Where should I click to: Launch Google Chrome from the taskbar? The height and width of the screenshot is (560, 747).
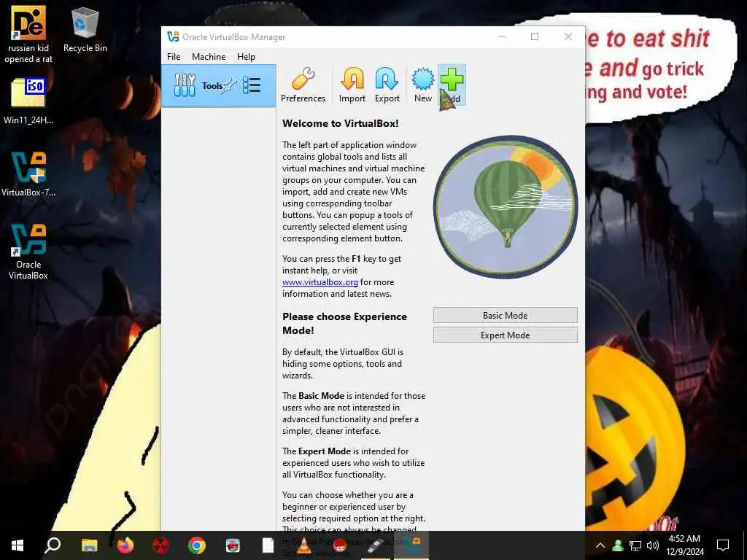[x=196, y=545]
